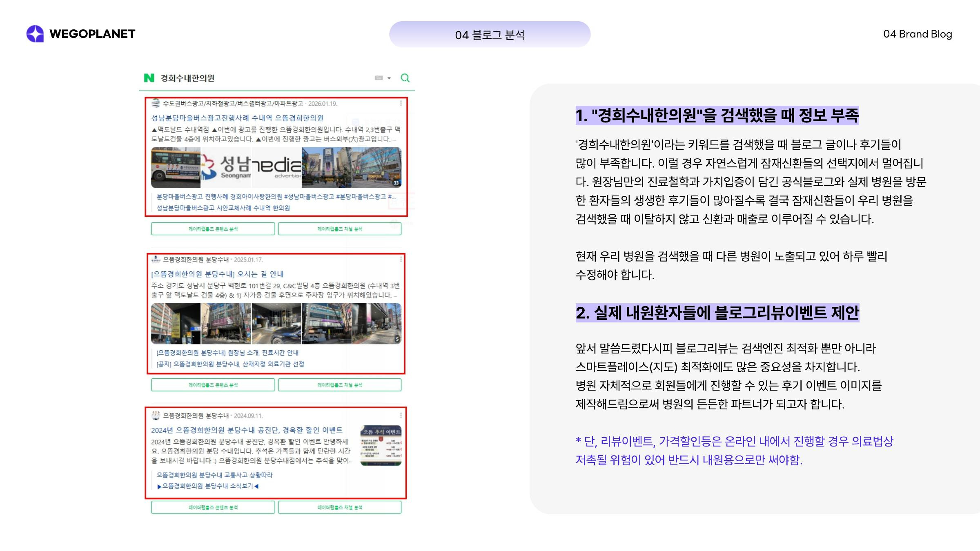Open the 분당마을버스광고 진행사례 경희아이사랑한의원 sub-link
Viewport: 980px width, 551px height.
point(276,197)
